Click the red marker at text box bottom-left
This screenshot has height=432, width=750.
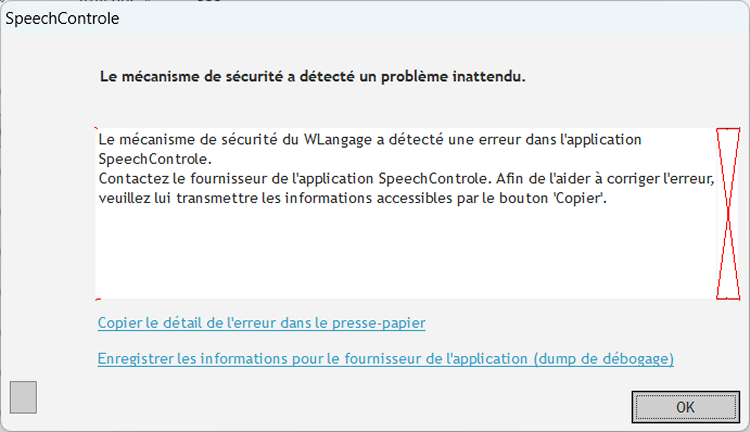[97, 298]
